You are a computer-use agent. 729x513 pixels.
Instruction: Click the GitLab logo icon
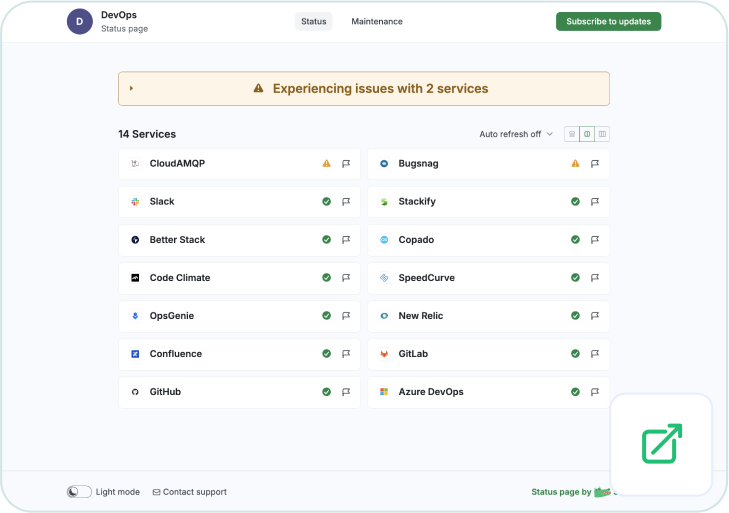pos(384,354)
